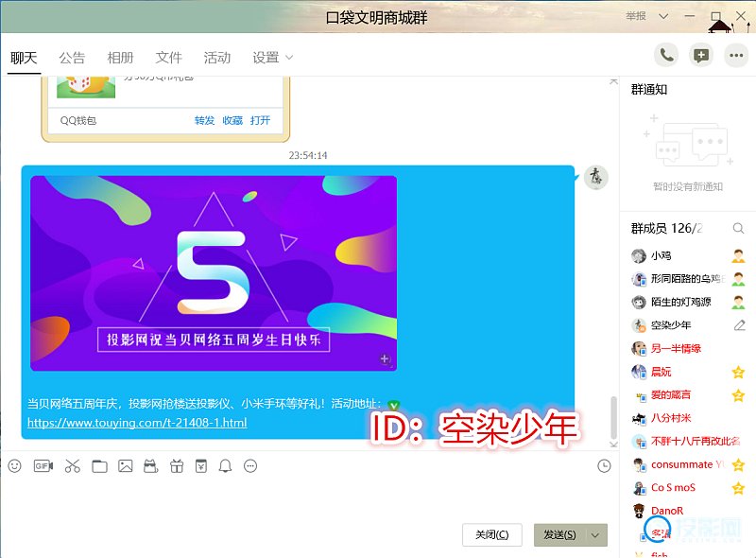Search group members with magnifier icon
The image size is (756, 558).
coord(738,228)
